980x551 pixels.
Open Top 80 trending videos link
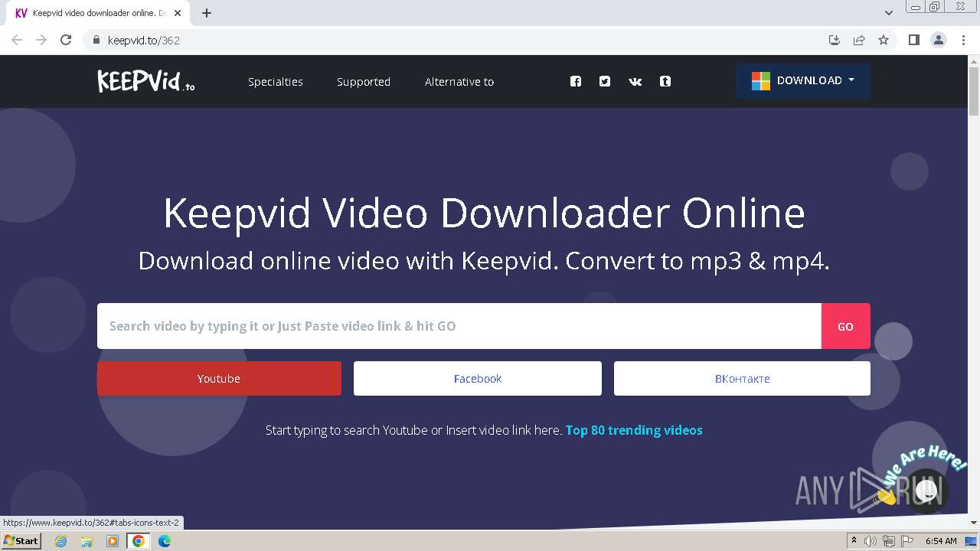tap(634, 430)
